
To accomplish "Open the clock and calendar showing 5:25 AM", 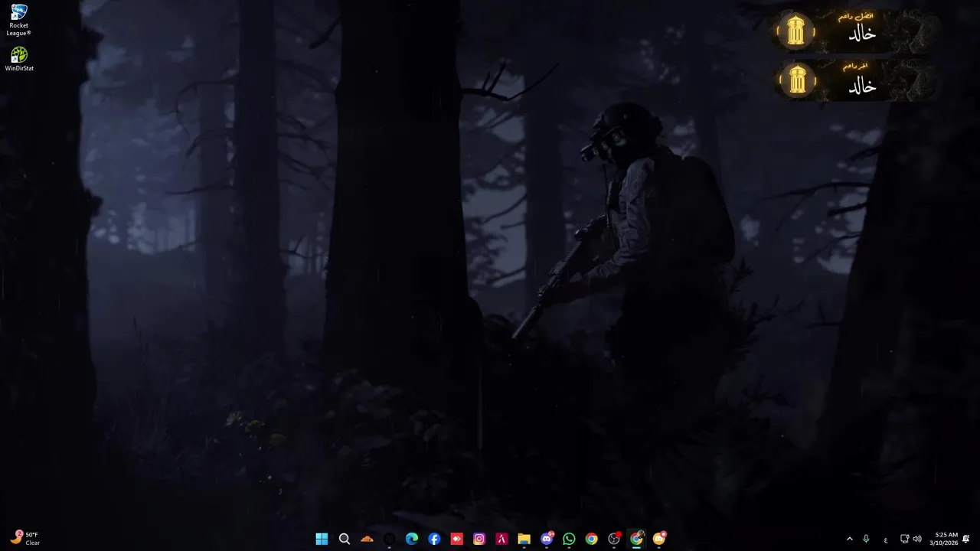I will click(943, 539).
